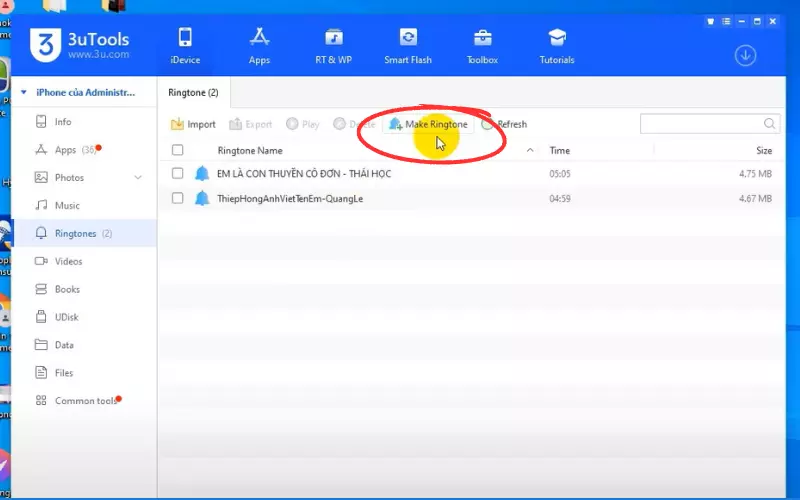Switch to the Ringtone (2) tab
The height and width of the screenshot is (500, 800).
point(193,92)
